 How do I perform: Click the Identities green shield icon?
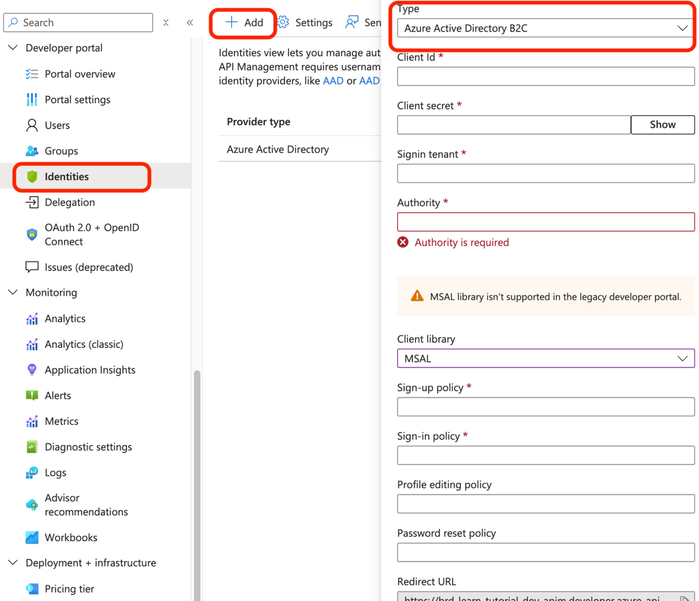click(32, 177)
